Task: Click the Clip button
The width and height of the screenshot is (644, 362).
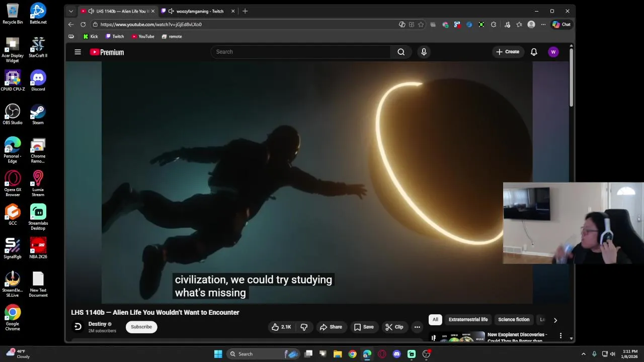Action: (394, 327)
